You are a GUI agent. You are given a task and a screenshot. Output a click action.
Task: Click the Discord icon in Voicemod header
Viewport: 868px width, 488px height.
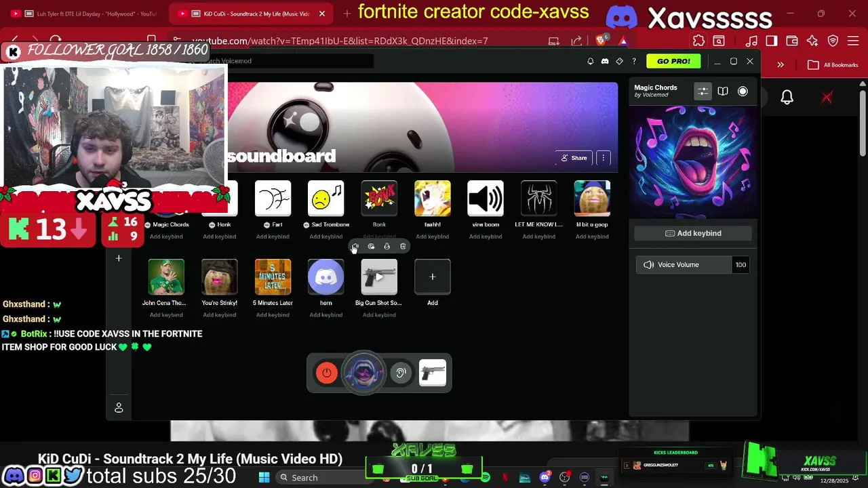pyautogui.click(x=605, y=61)
